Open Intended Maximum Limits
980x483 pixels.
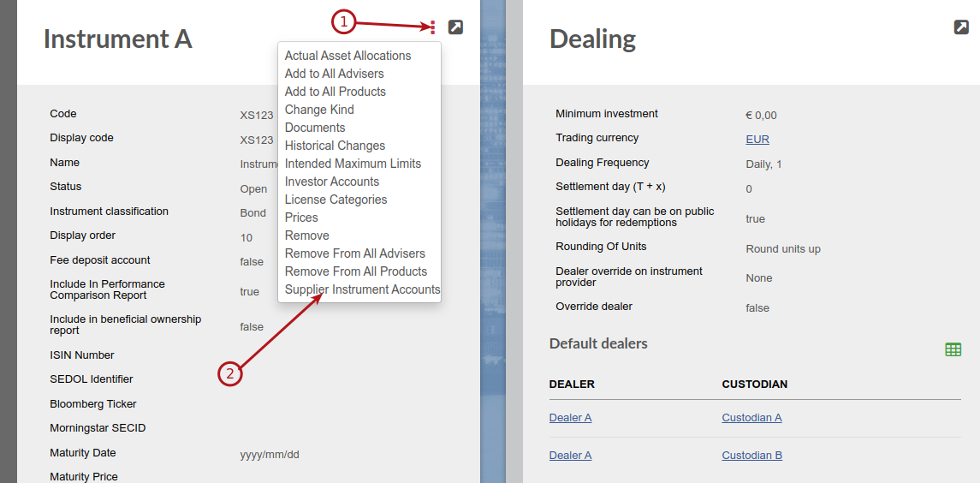tap(353, 164)
